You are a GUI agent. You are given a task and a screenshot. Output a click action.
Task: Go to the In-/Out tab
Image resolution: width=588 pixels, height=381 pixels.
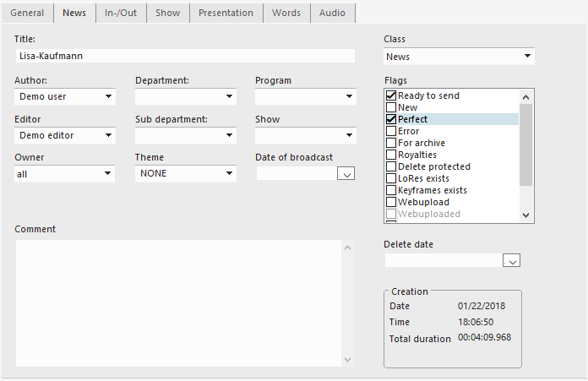click(122, 13)
